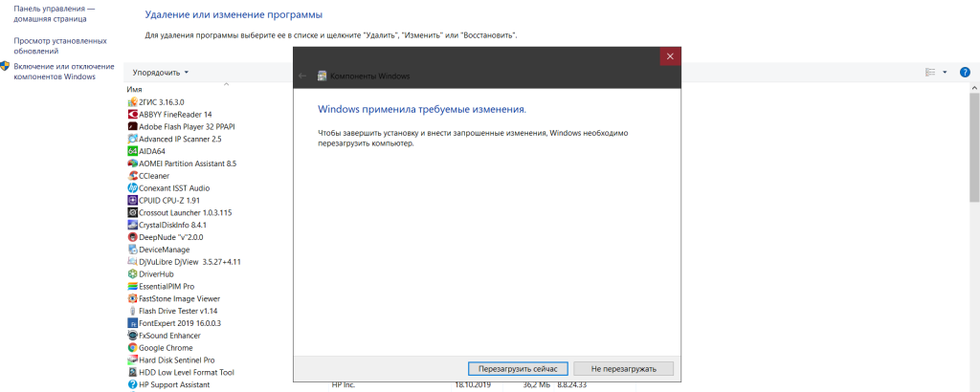Select ABBYY FineReader 14 row text

pyautogui.click(x=176, y=114)
